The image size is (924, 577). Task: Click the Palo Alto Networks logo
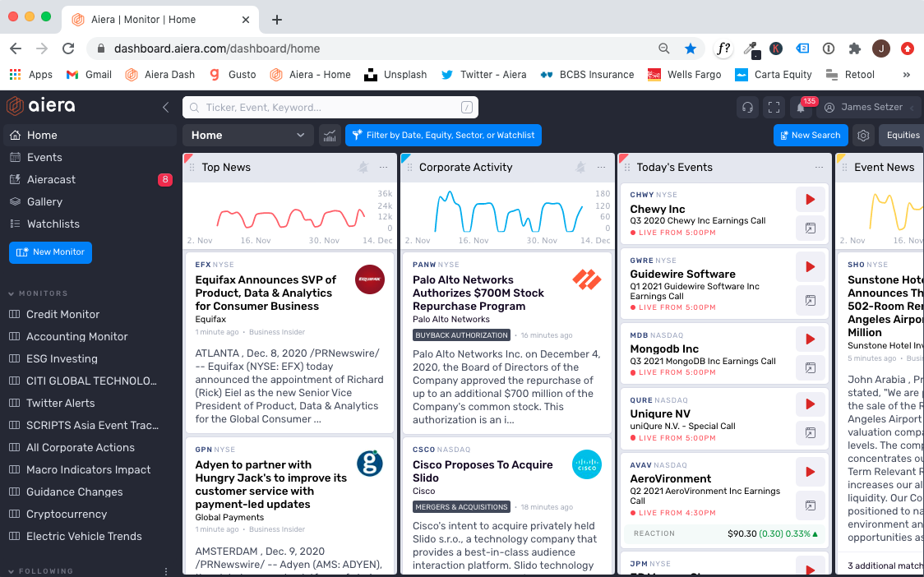click(x=587, y=279)
